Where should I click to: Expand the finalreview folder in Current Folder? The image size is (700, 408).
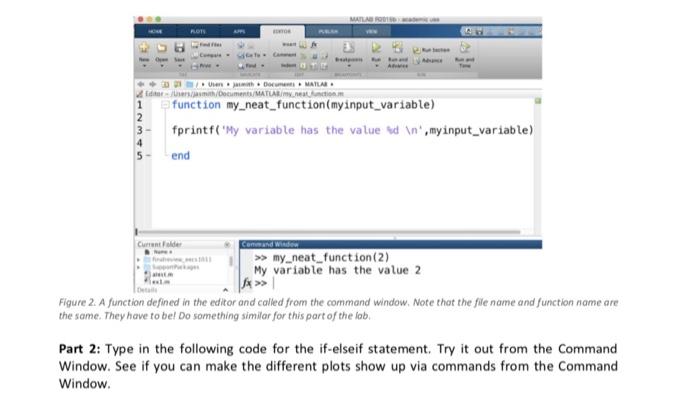pos(138,259)
